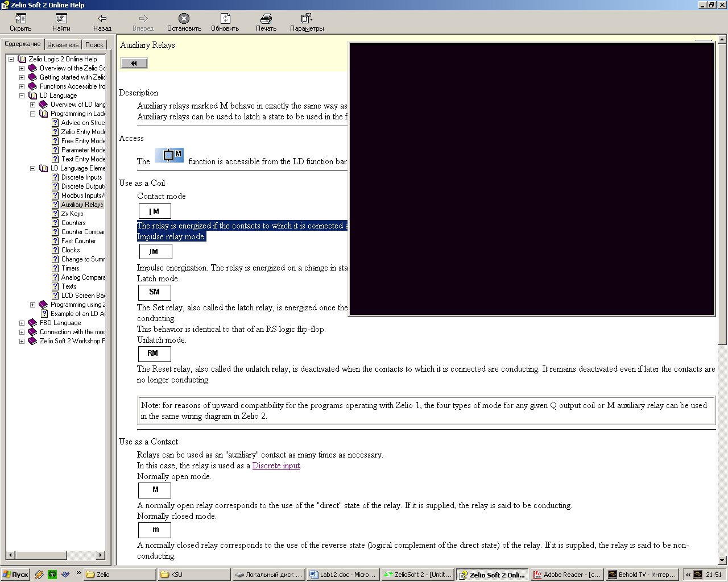Switch to the KSU taskbar button
The width and height of the screenshot is (728, 582).
click(195, 575)
